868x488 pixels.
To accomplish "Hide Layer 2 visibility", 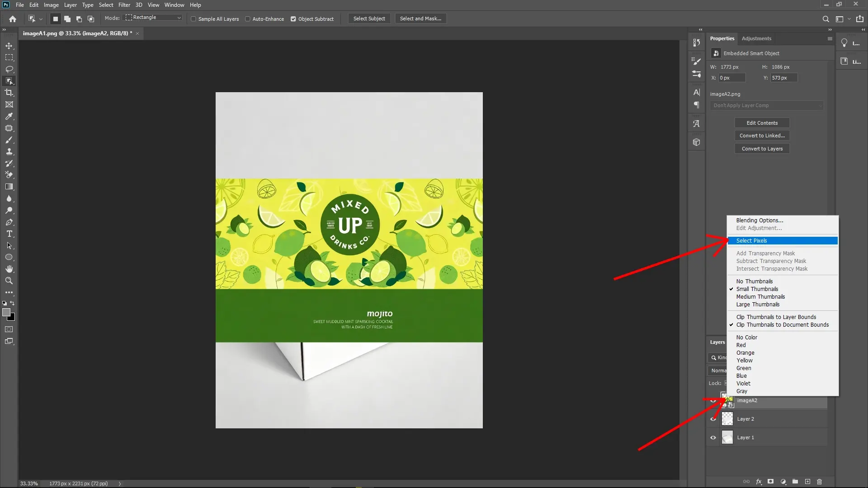I will 712,419.
